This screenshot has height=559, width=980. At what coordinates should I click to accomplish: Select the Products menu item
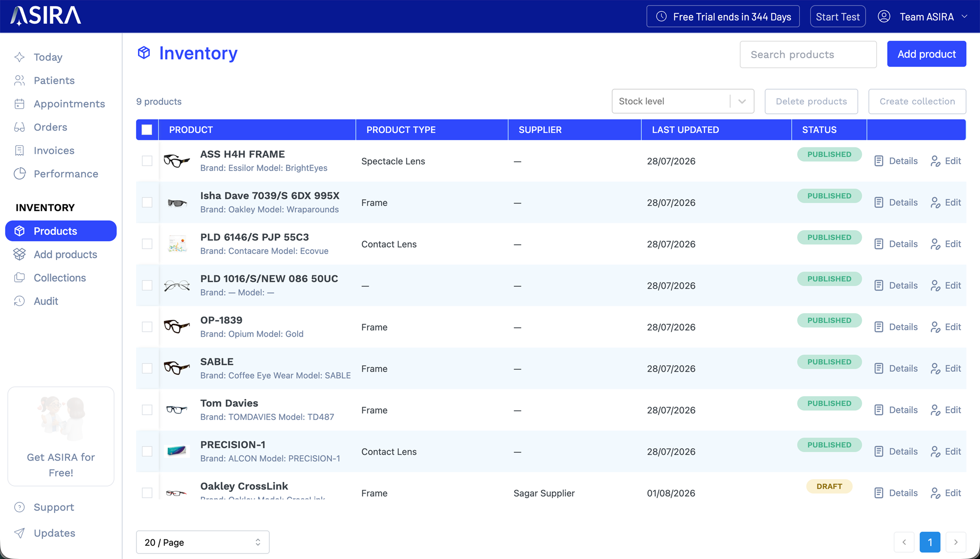[x=61, y=231]
